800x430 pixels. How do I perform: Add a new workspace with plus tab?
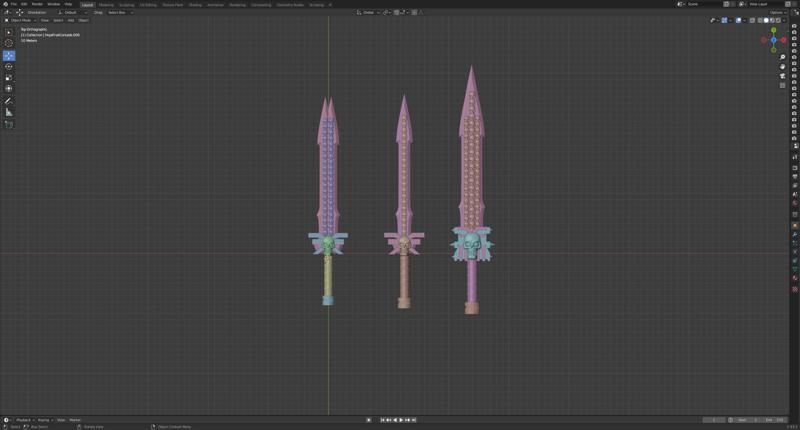pos(330,5)
